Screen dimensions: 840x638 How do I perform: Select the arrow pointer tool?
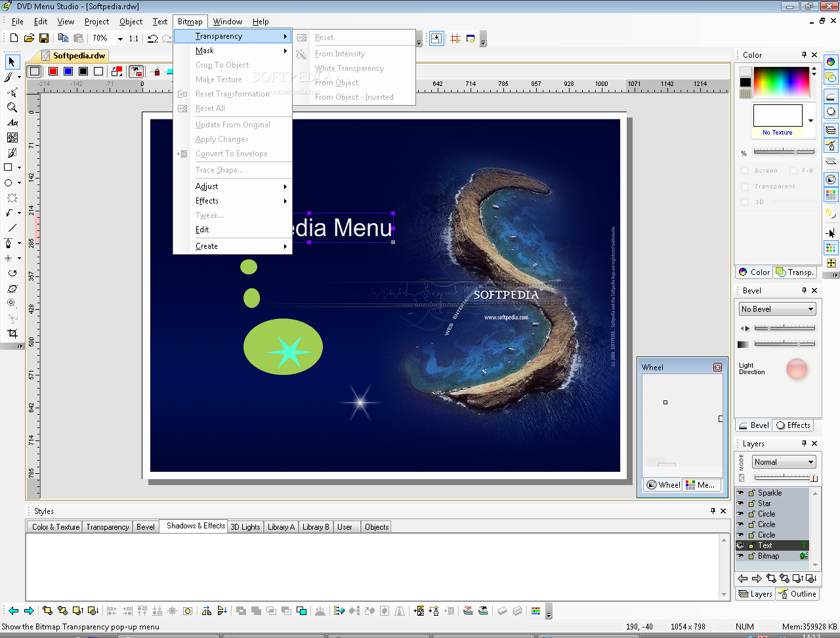(11, 62)
